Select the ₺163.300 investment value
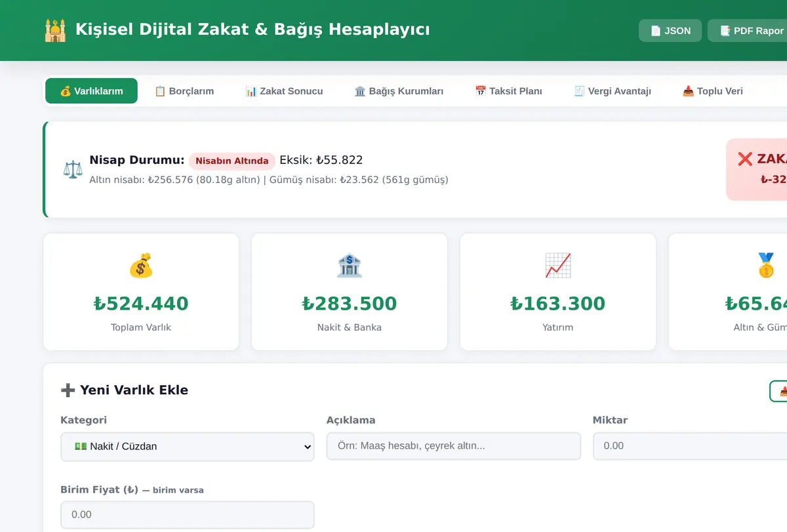Screen dimensions: 787x532 558,304
